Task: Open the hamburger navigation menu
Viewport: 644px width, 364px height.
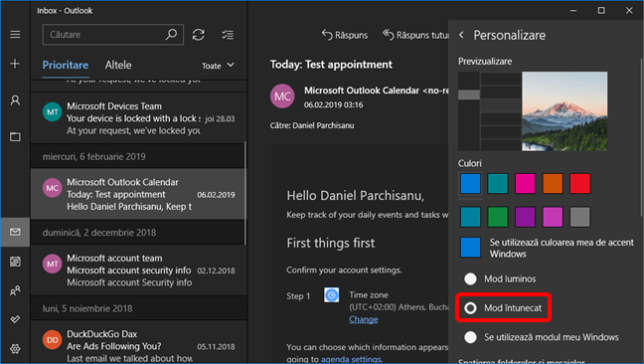Action: 15,35
